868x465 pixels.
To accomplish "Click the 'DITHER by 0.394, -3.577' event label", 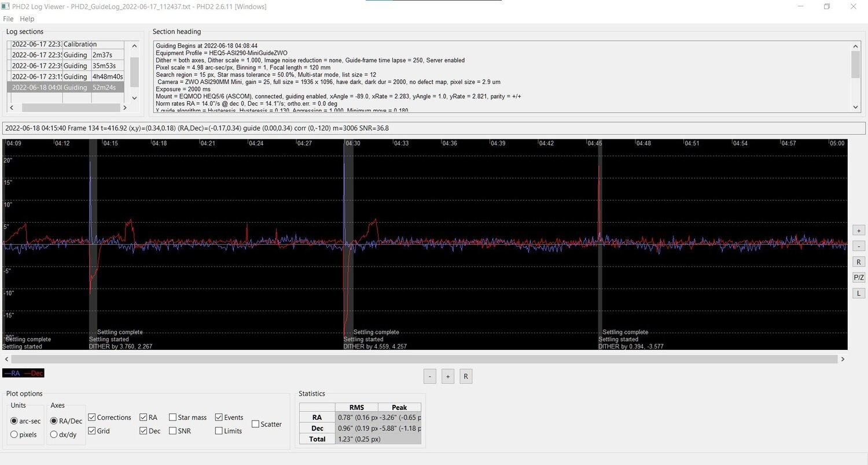I will [x=631, y=346].
